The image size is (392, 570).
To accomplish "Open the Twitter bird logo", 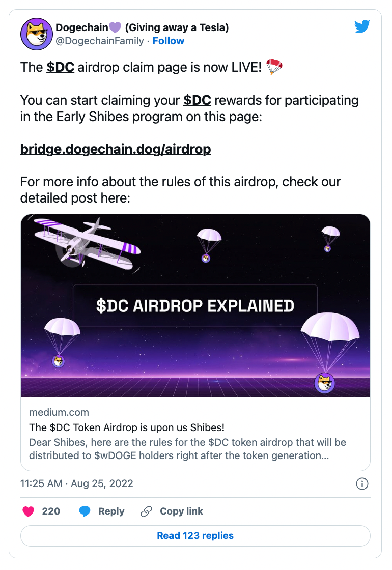I will point(362,26).
